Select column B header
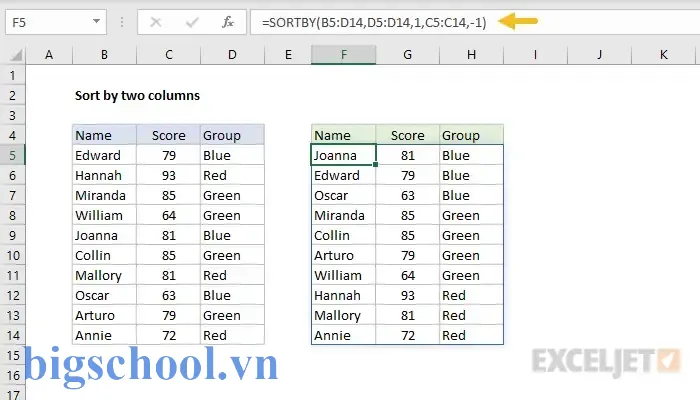Image resolution: width=700 pixels, height=400 pixels. 104,55
